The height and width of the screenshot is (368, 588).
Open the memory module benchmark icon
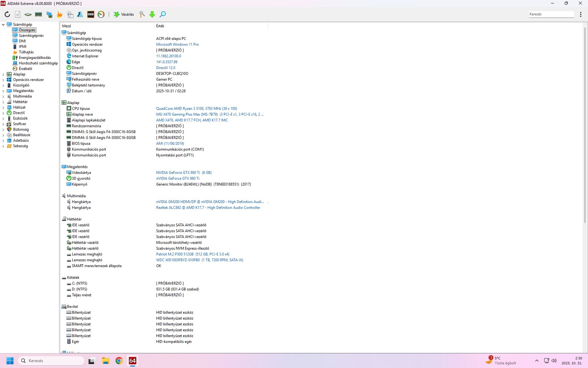point(39,14)
